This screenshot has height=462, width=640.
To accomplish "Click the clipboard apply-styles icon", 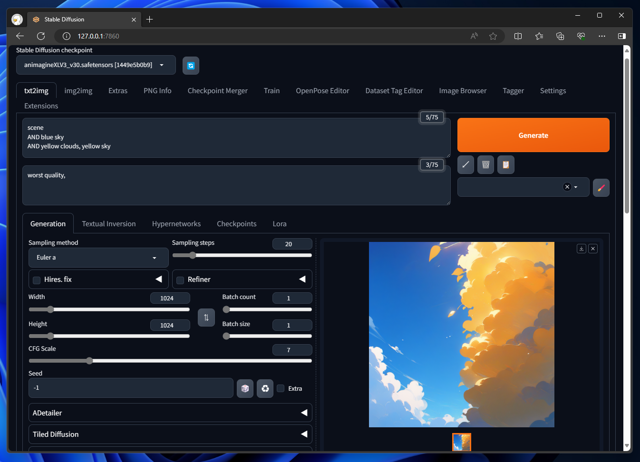I will coord(506,165).
